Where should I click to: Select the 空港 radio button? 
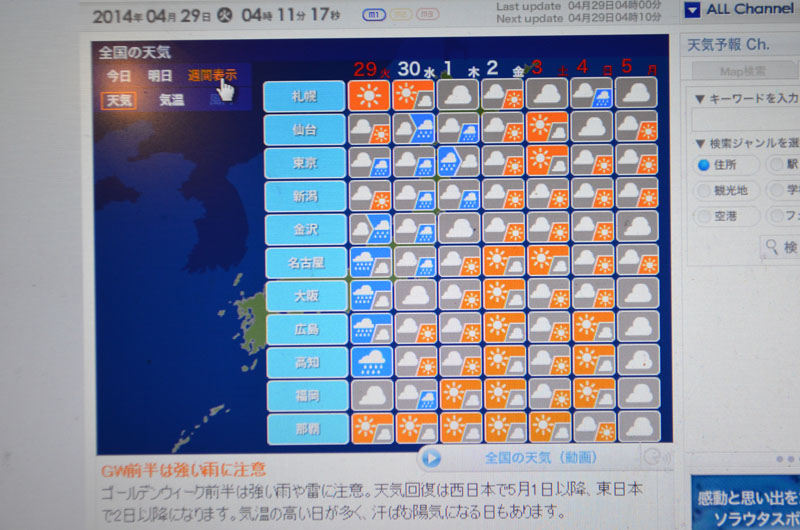coord(704,216)
